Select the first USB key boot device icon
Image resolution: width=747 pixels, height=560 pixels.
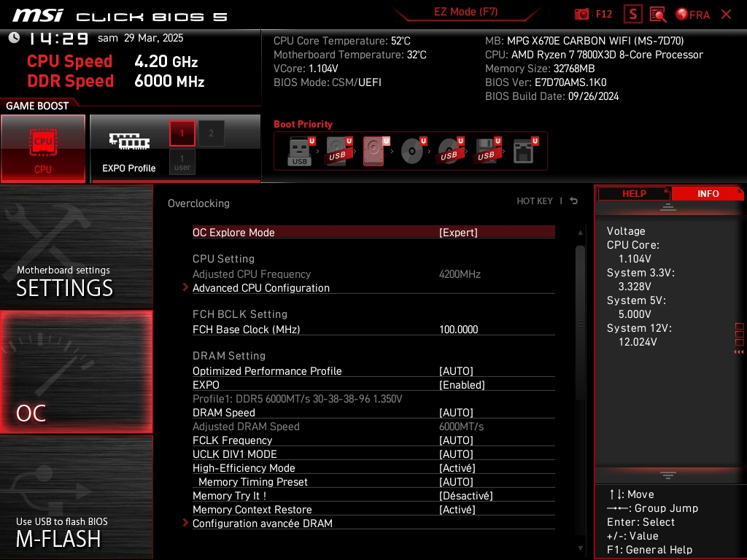(x=300, y=152)
